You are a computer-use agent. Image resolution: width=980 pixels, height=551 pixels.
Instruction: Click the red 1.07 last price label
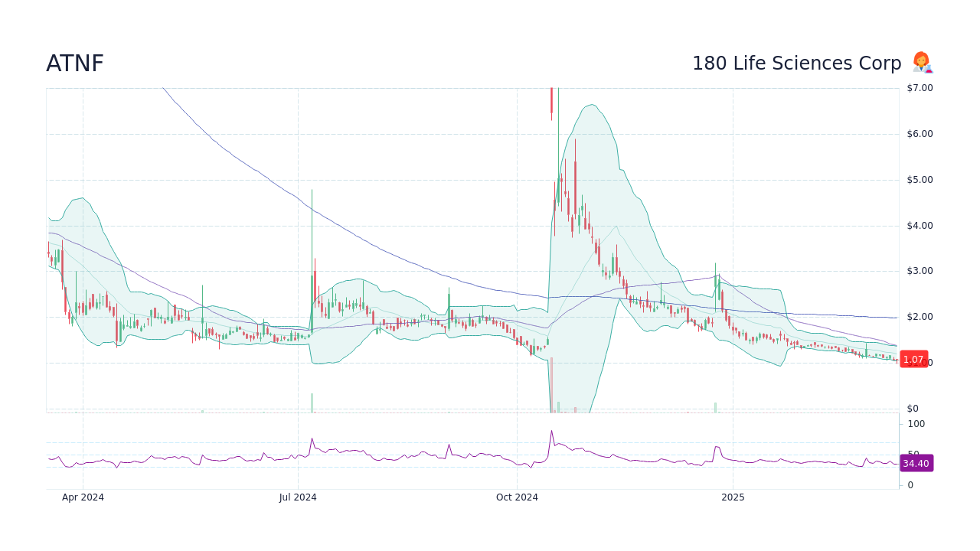913,359
